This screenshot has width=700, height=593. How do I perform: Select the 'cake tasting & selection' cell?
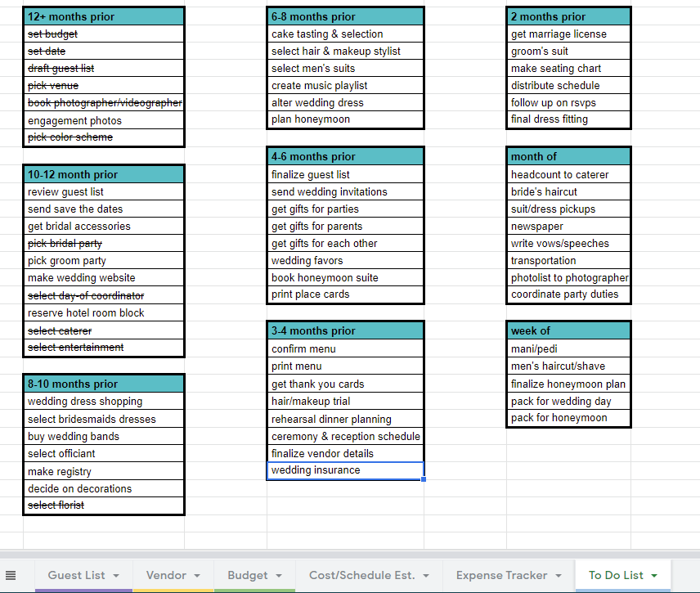pos(345,34)
